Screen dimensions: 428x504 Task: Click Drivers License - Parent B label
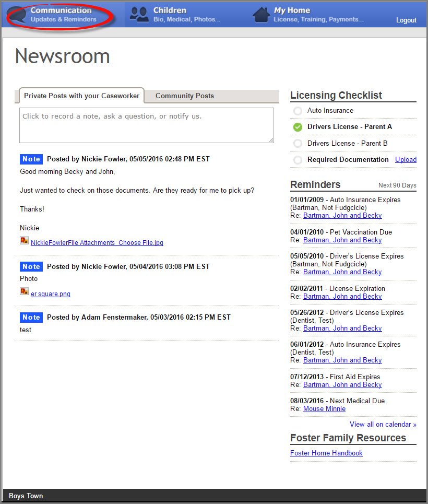[347, 143]
